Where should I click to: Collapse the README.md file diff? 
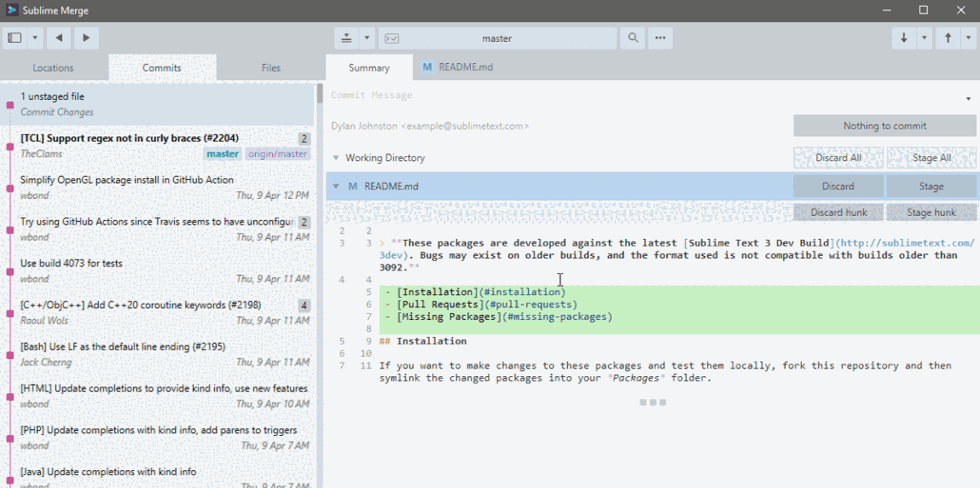coord(336,186)
